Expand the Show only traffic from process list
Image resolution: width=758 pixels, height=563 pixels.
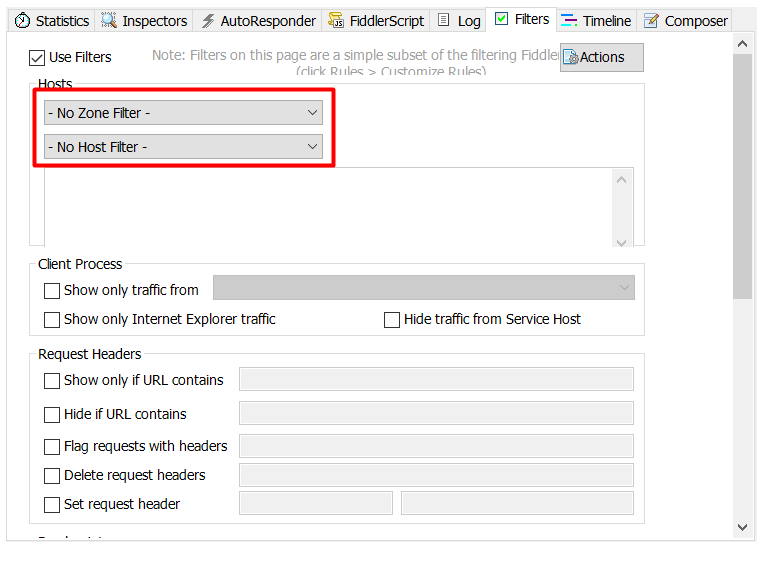click(424, 288)
